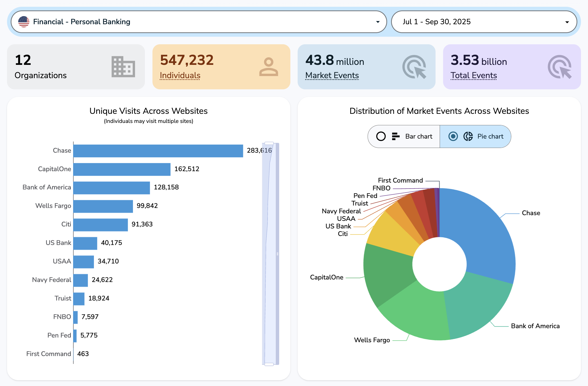
Task: Click the pie chart glyph icon
Action: tap(468, 136)
